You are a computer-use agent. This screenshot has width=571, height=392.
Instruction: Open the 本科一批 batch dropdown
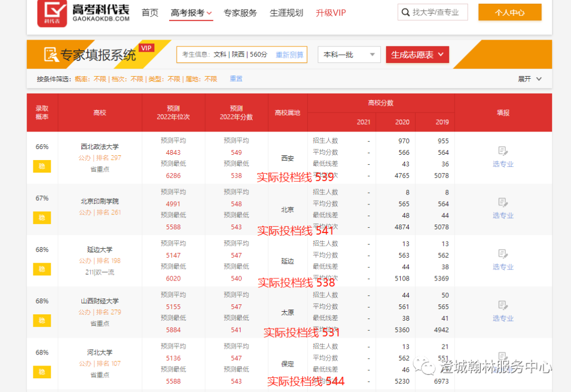click(349, 54)
